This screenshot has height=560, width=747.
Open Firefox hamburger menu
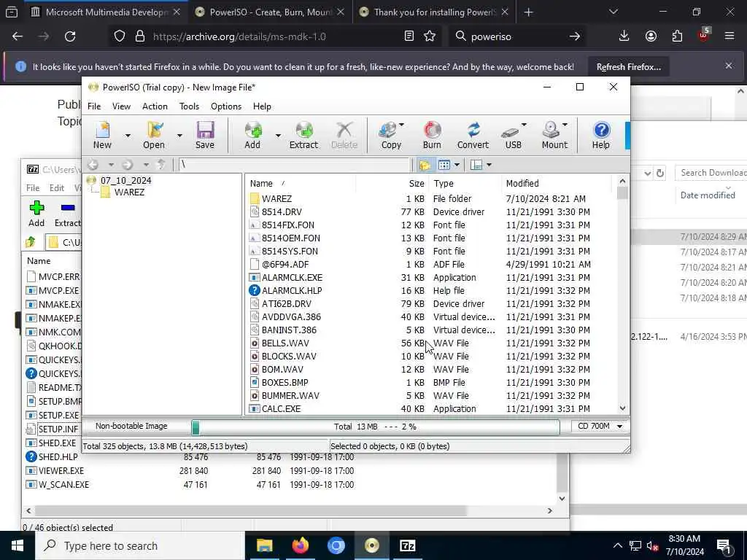click(729, 36)
